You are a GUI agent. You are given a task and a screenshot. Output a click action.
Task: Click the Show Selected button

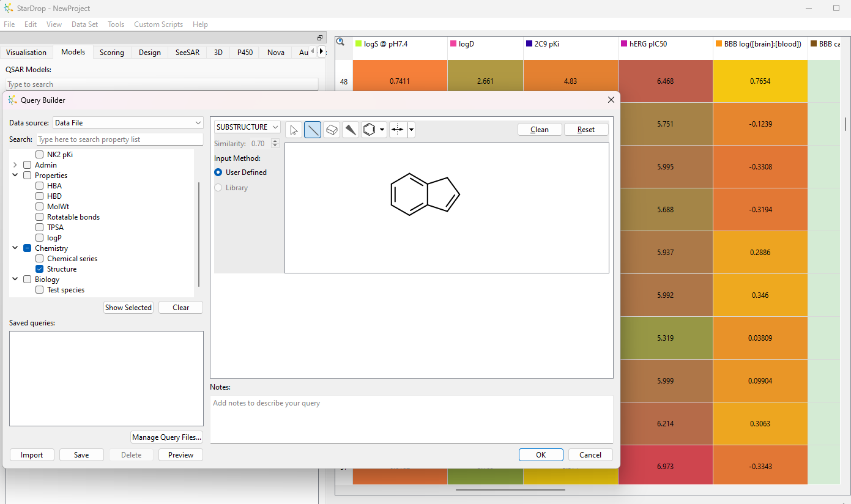click(128, 308)
